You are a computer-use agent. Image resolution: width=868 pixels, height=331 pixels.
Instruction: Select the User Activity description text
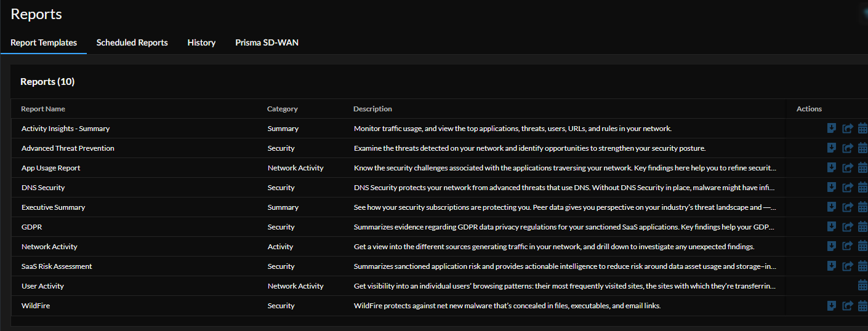click(x=565, y=286)
